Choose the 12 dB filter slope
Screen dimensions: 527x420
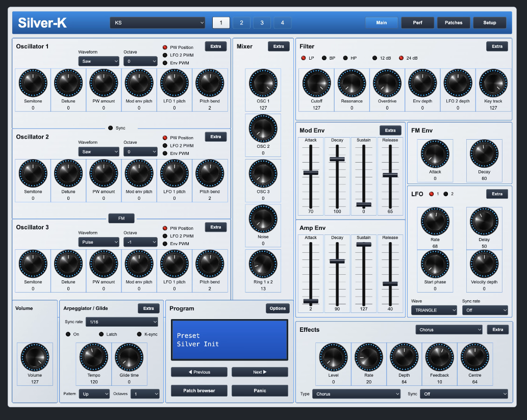375,58
